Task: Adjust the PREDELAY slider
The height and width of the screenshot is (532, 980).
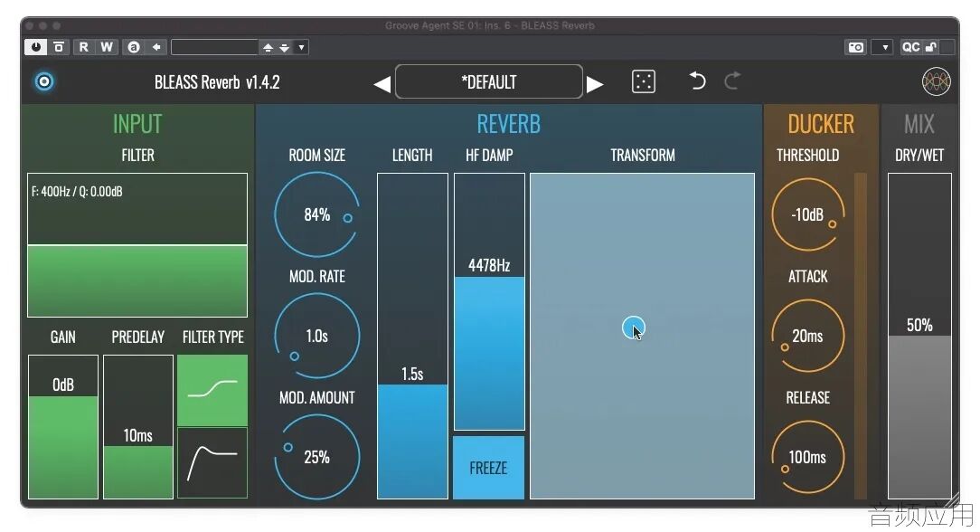Action: click(138, 427)
